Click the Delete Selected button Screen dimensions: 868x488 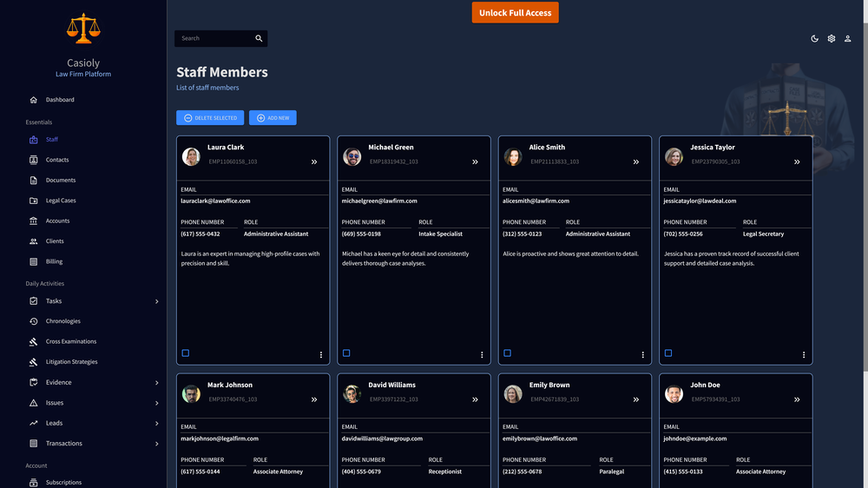click(x=210, y=117)
